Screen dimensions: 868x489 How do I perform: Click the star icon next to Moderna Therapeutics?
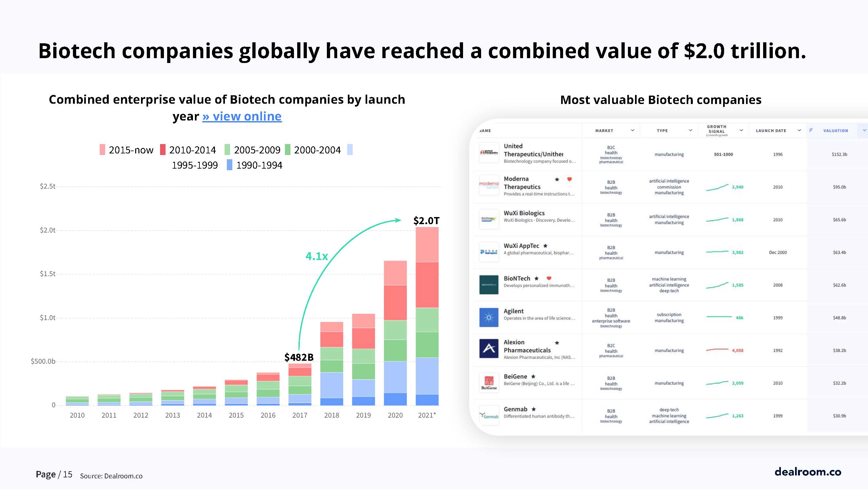(557, 179)
